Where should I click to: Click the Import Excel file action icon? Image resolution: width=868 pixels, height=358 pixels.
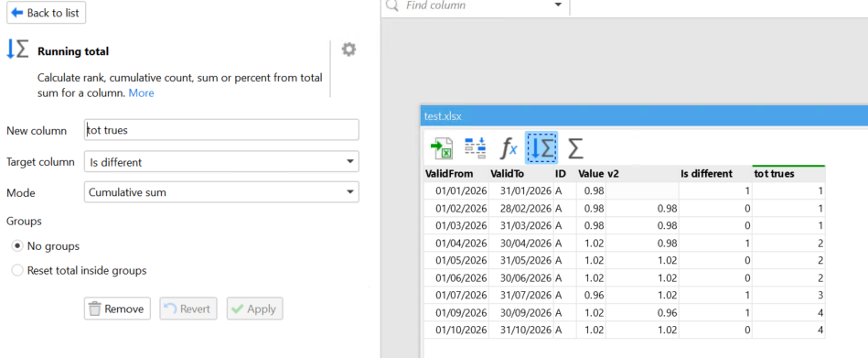click(x=441, y=148)
